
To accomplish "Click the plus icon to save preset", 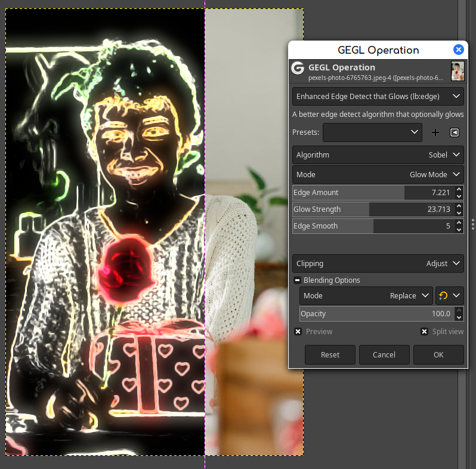I will coord(435,132).
